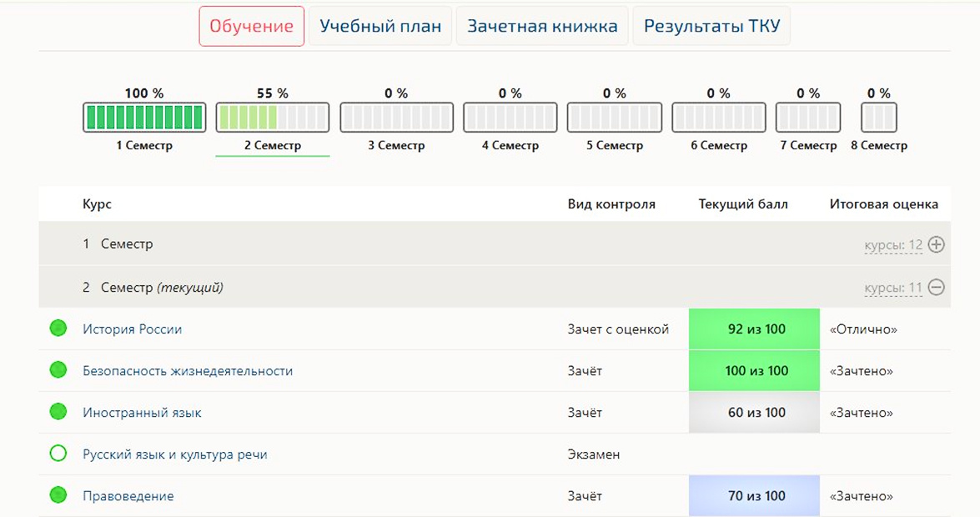
Task: Click «Зачтено» grade for Иностранный язык
Action: (x=862, y=413)
